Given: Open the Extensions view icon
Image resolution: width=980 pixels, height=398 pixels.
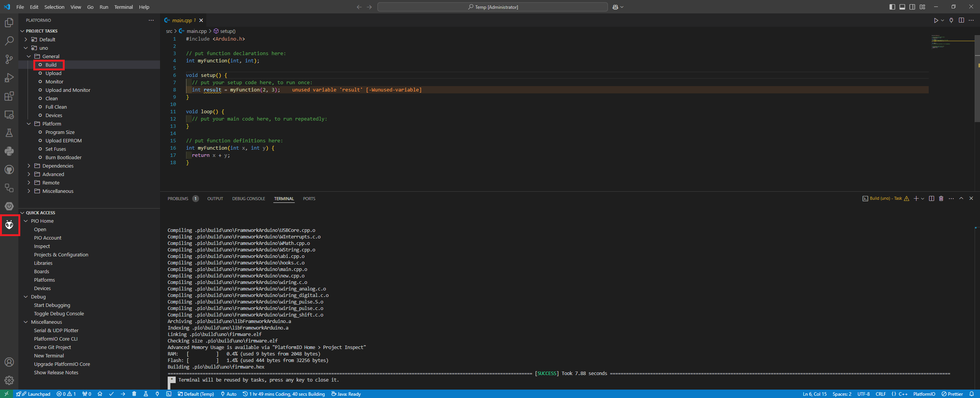Looking at the screenshot, I should [9, 96].
